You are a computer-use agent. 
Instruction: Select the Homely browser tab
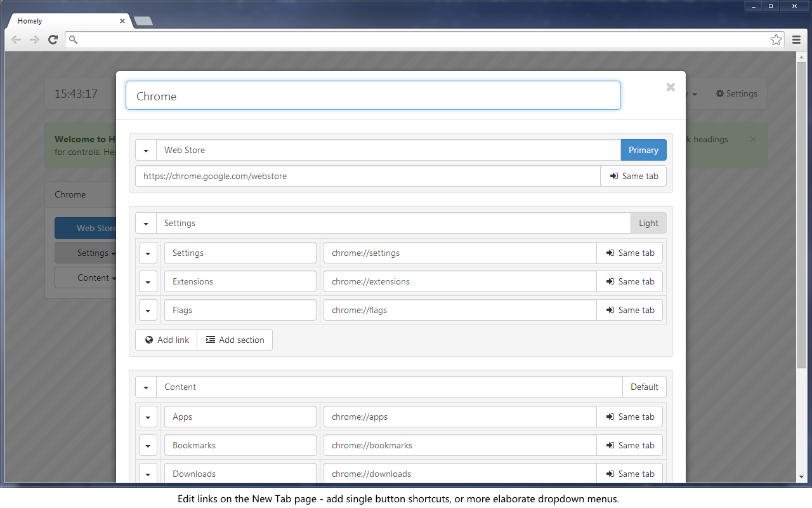(x=69, y=21)
